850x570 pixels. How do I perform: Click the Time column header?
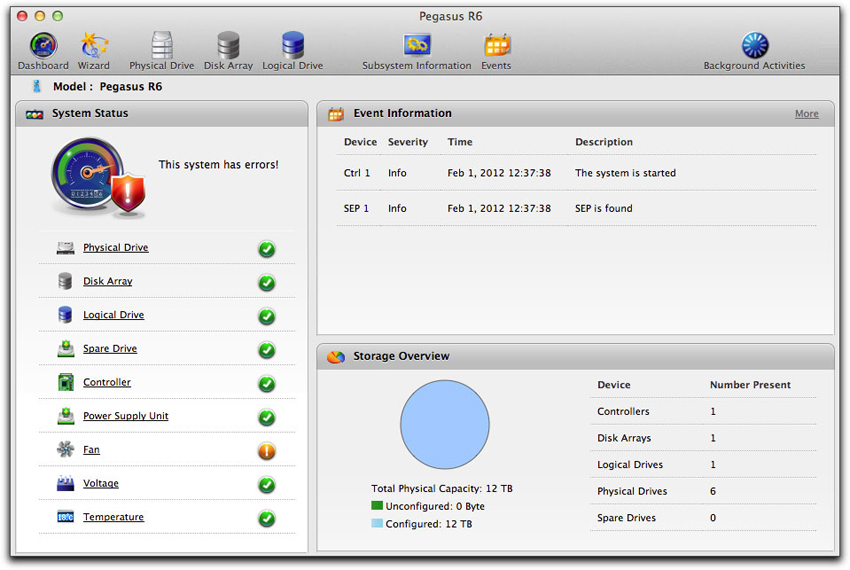coord(460,142)
